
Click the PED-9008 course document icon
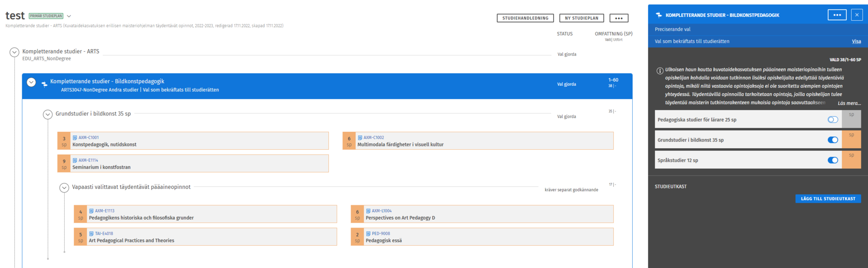[368, 234]
